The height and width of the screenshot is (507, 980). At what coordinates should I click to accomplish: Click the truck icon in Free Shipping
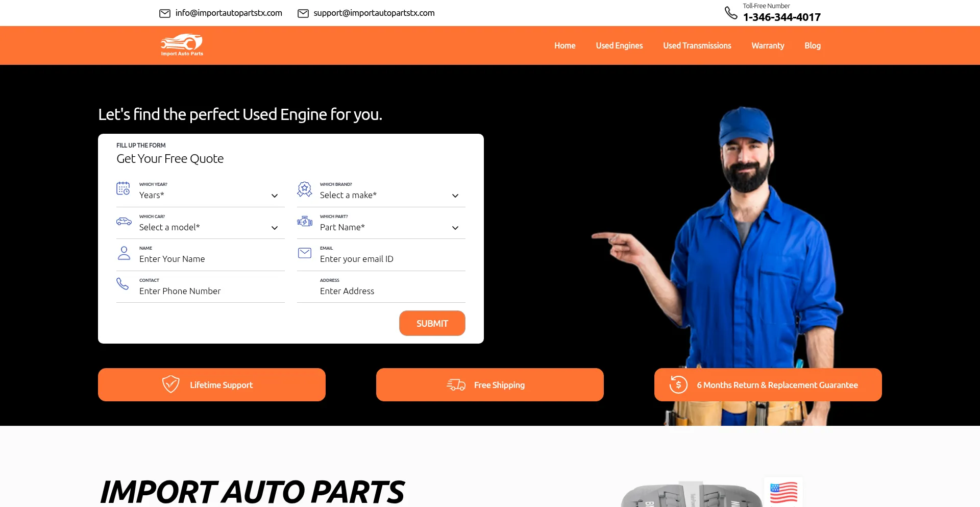coord(456,384)
